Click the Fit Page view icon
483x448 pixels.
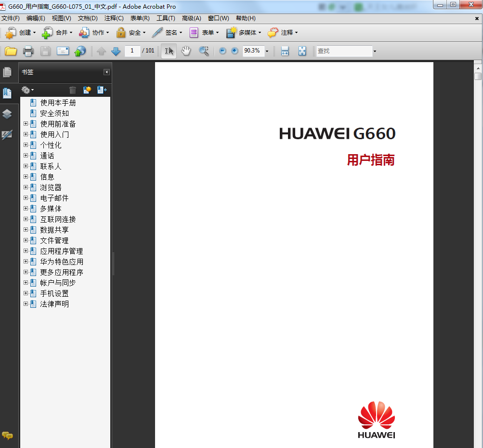pyautogui.click(x=302, y=51)
